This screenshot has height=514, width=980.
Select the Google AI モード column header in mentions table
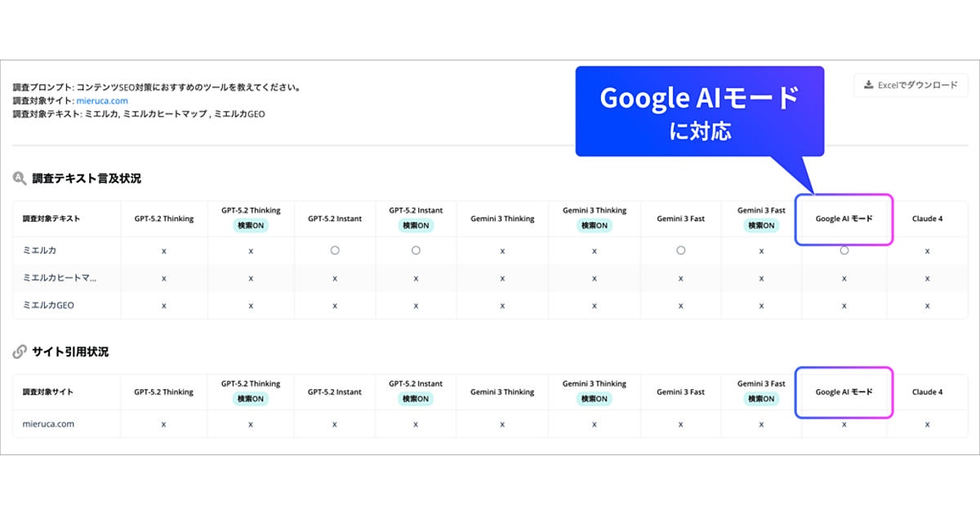coord(844,219)
